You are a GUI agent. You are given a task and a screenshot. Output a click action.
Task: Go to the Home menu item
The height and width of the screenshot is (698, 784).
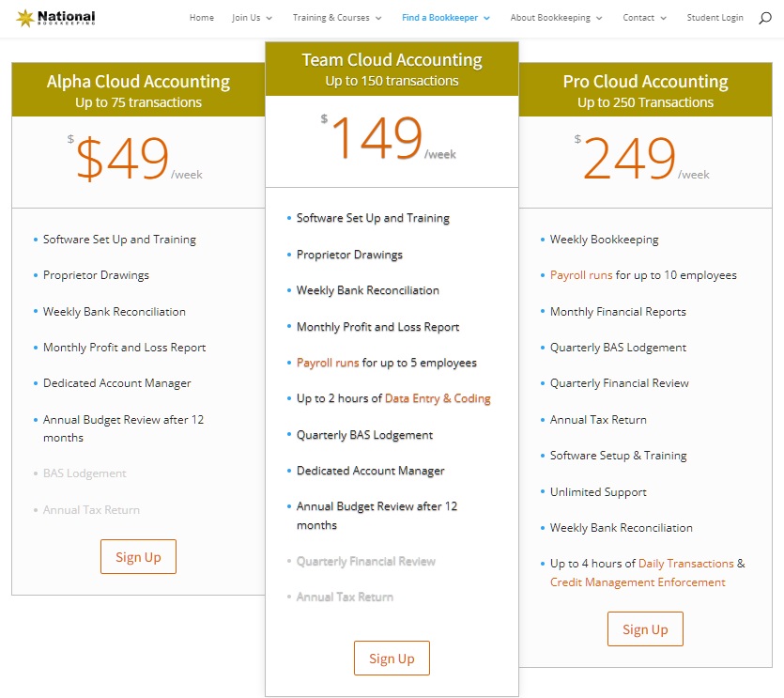tap(201, 18)
